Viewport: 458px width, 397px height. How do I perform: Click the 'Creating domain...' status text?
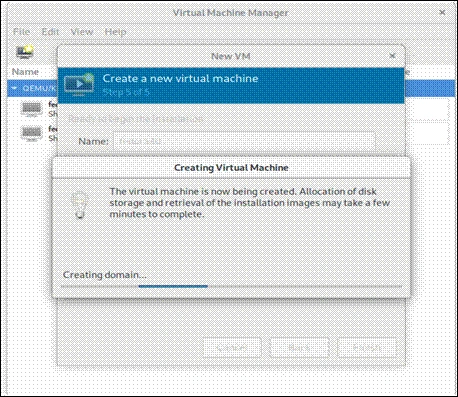click(105, 275)
